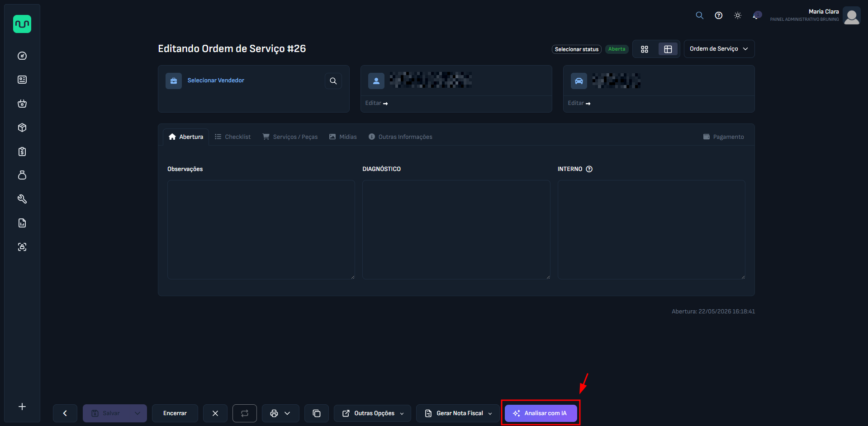Click the customer person icon
This screenshot has width=868, height=426.
pos(376,81)
